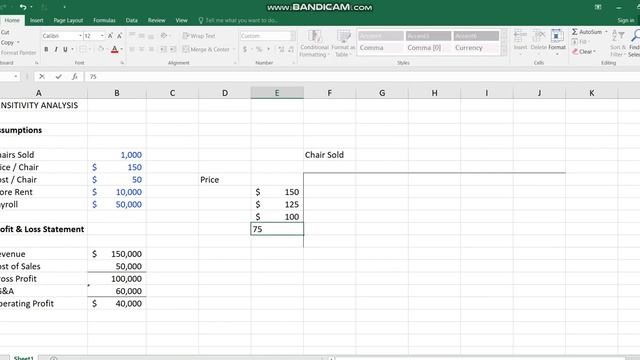Click the Find & Select magnifier
The height and width of the screenshot is (360, 640).
(635, 43)
